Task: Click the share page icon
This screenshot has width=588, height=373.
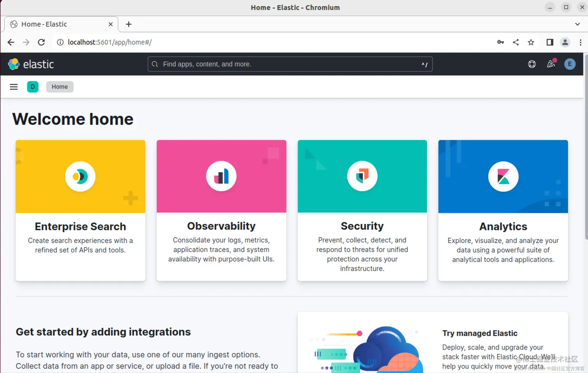Action: pos(516,42)
